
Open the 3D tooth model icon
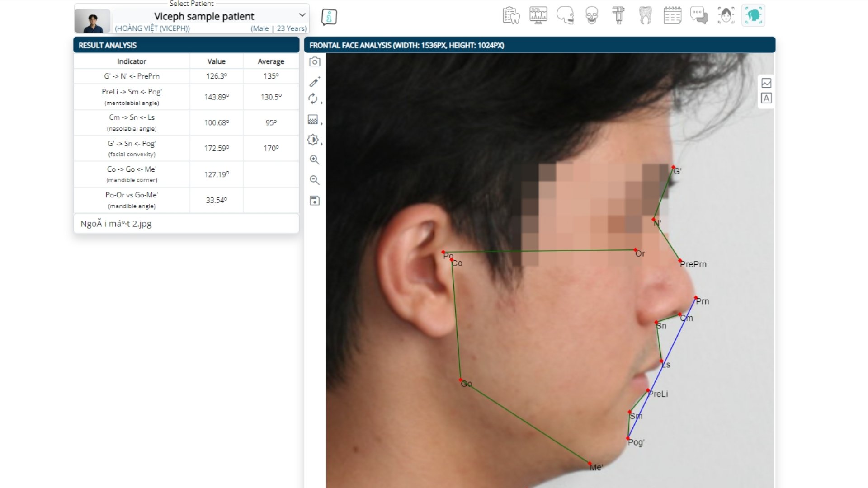645,15
